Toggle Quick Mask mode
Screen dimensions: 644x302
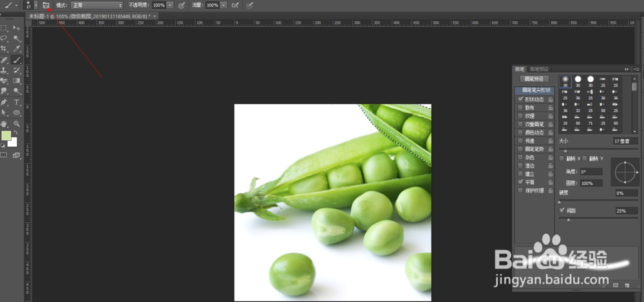pos(4,155)
